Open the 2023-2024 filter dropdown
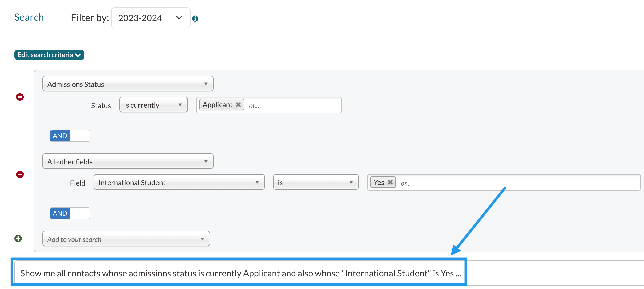The image size is (644, 289). point(151,18)
